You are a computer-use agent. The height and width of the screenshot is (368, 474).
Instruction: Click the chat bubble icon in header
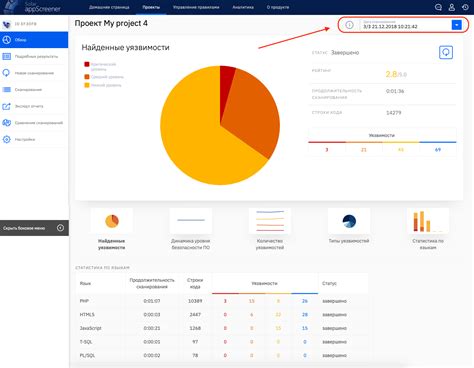[438, 7]
